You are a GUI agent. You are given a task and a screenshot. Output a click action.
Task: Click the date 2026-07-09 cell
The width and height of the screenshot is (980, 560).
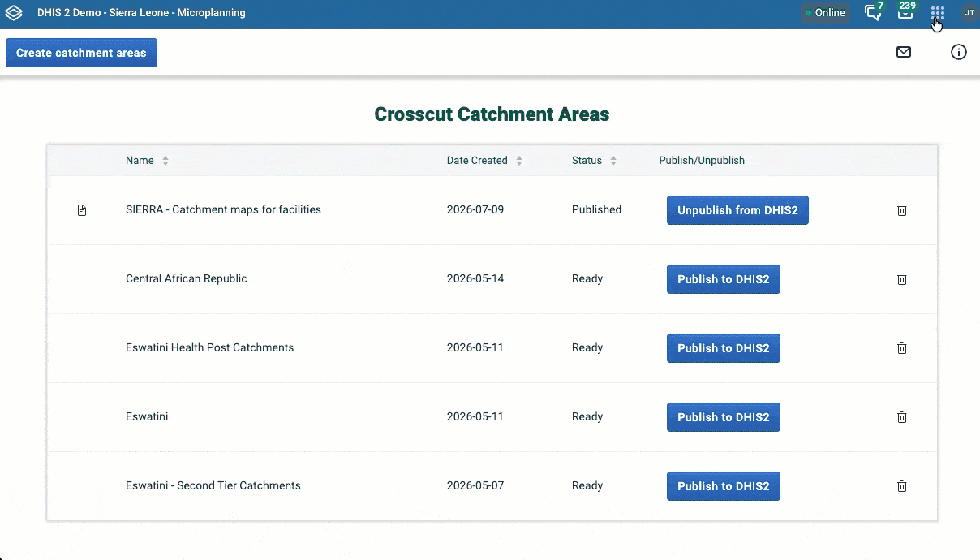pyautogui.click(x=475, y=209)
